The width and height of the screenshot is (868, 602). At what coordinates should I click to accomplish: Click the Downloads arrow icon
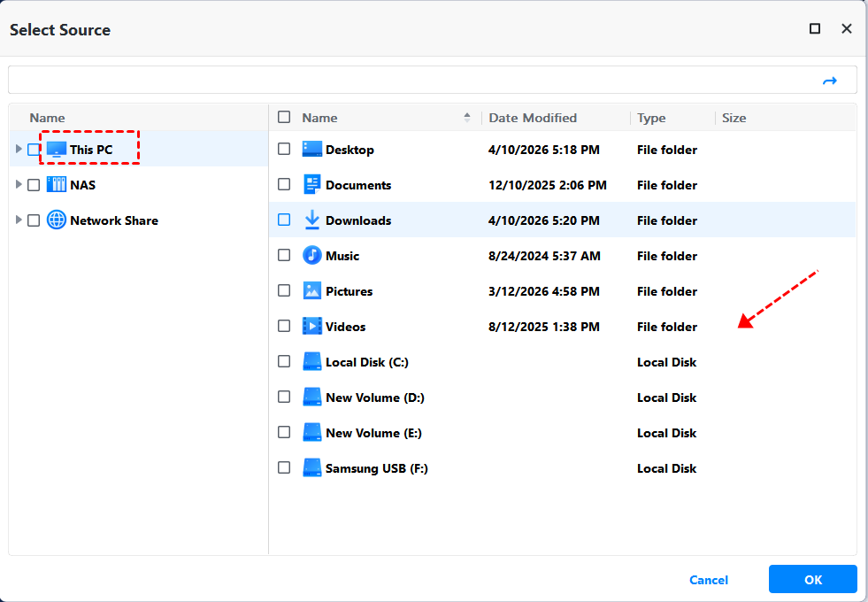[311, 220]
